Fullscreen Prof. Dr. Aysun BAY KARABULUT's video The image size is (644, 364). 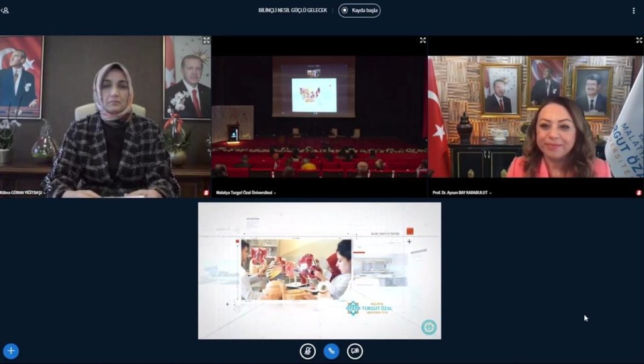pyautogui.click(x=639, y=40)
